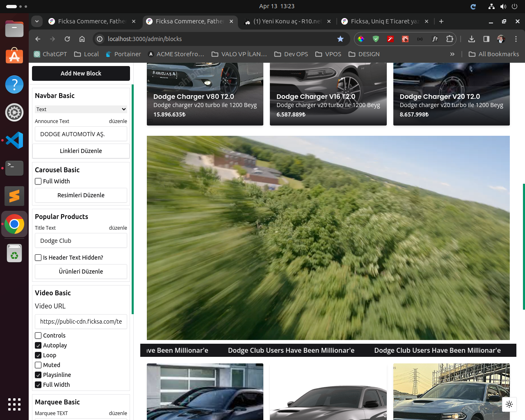Screen dimensions: 525x420
Task: Click düzenle next to Announce Text
Action: pos(118,121)
